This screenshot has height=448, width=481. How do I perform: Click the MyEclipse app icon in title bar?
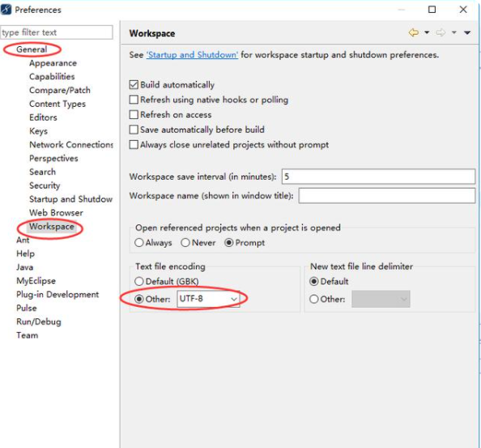click(6, 10)
